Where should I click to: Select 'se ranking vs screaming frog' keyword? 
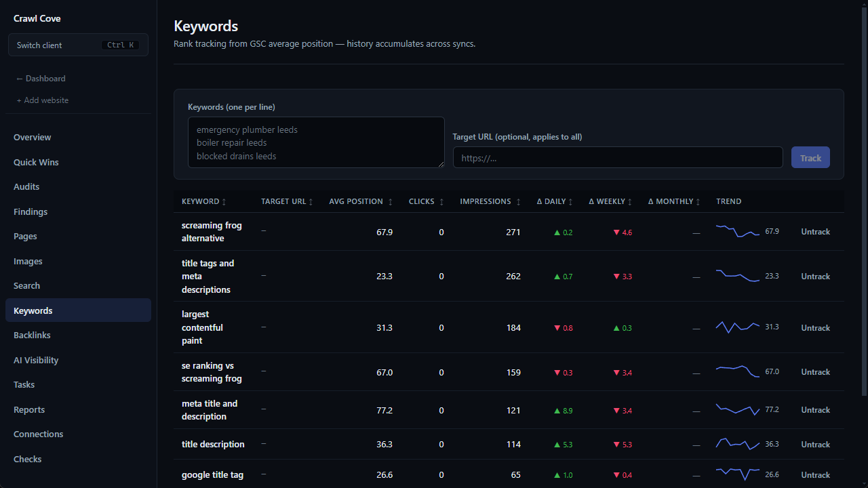pyautogui.click(x=212, y=372)
